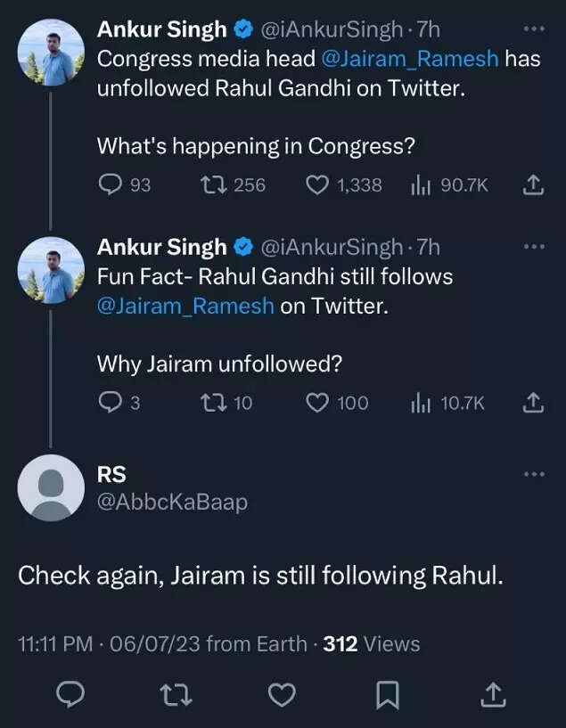566x728 pixels.
Task: Like the RS reply tweet
Action: (x=282, y=695)
